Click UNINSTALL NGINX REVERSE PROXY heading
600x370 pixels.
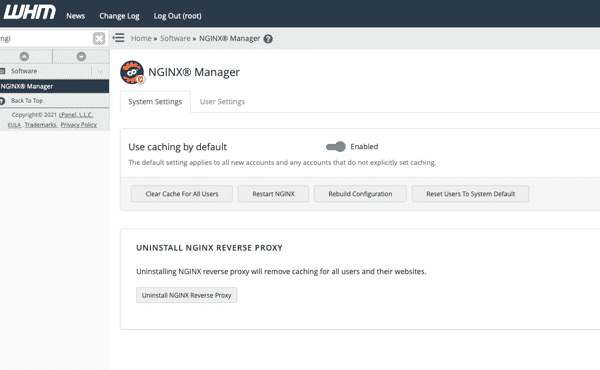click(x=209, y=248)
